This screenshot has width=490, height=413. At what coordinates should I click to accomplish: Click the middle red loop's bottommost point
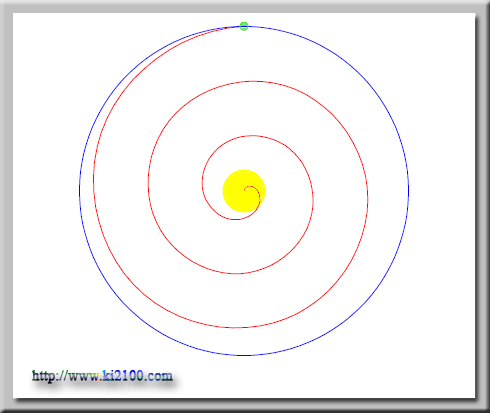pyautogui.click(x=236, y=274)
